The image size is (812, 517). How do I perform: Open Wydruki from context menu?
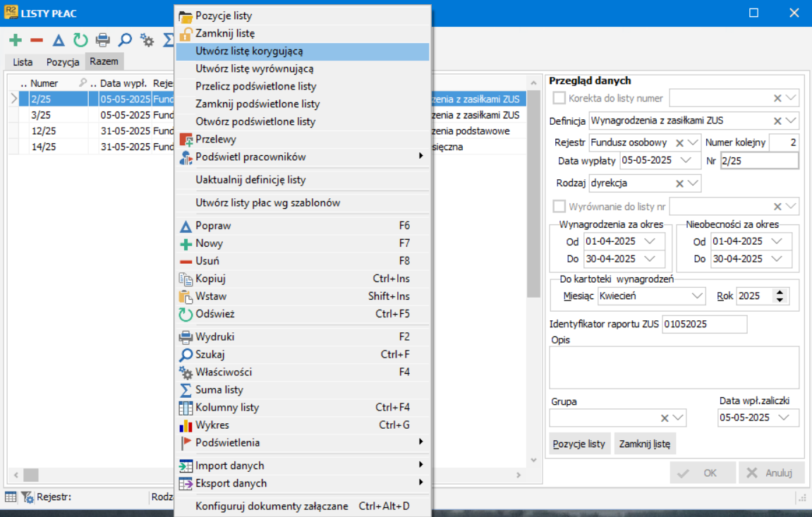(x=303, y=337)
